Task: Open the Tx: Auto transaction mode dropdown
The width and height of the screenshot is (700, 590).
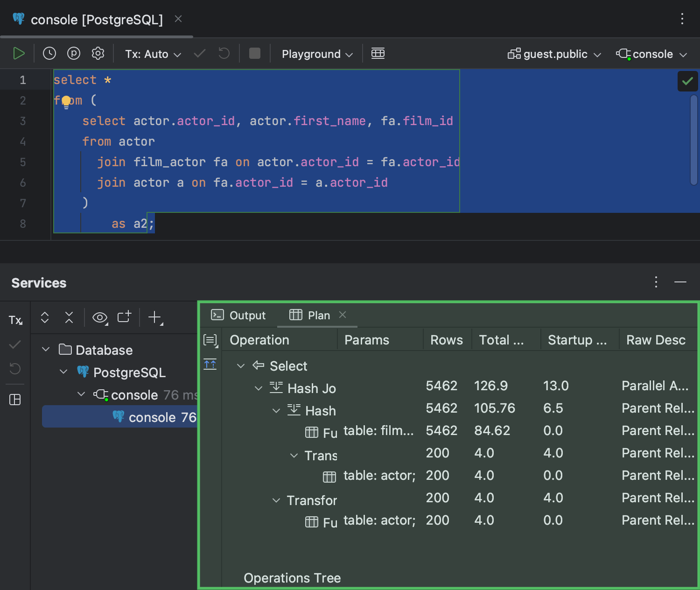Action: pos(153,54)
